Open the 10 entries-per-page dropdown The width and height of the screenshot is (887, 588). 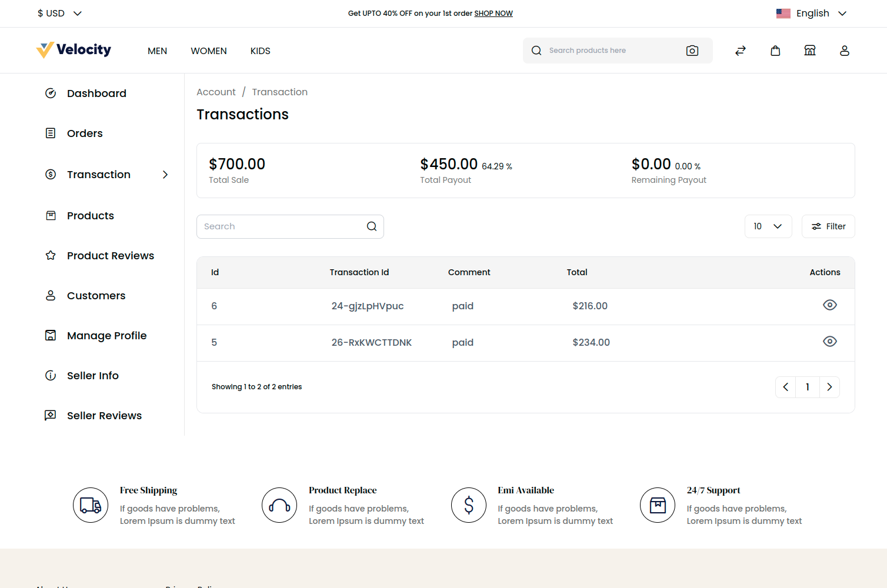pos(768,226)
